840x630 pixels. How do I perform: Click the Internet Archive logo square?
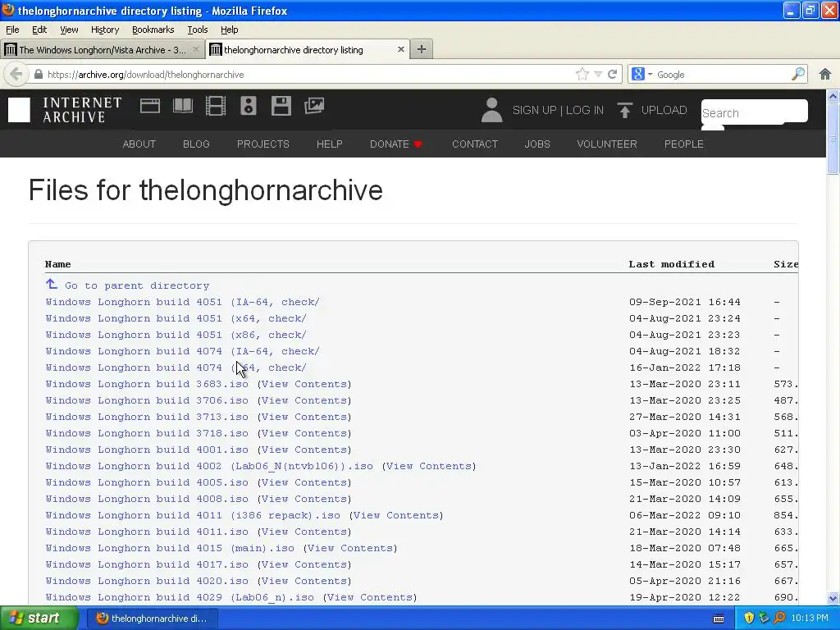pyautogui.click(x=20, y=111)
